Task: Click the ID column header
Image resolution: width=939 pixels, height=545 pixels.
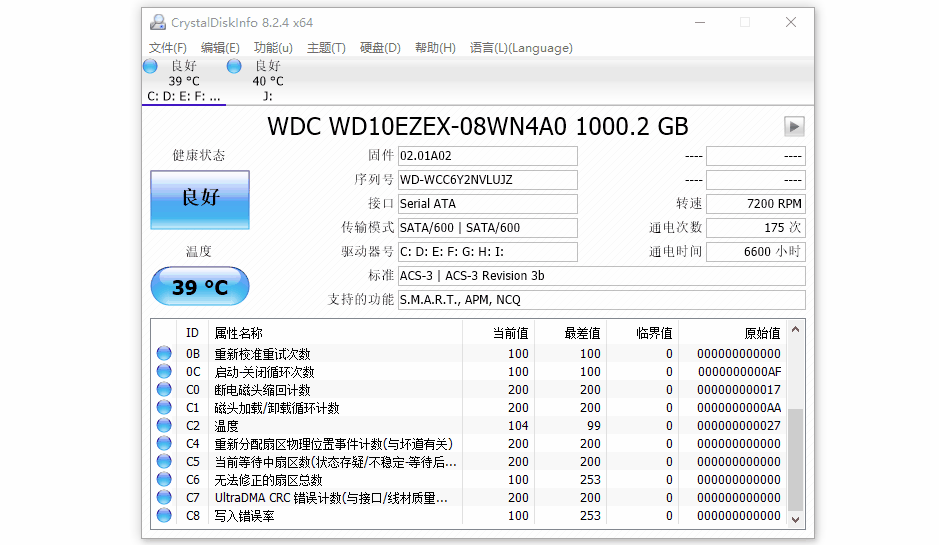Action: click(192, 333)
